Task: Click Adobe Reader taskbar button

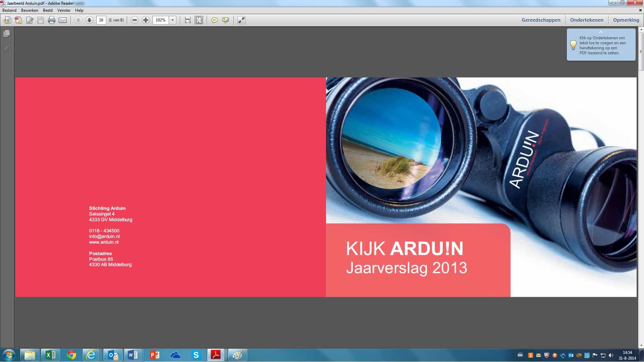Action: point(216,355)
